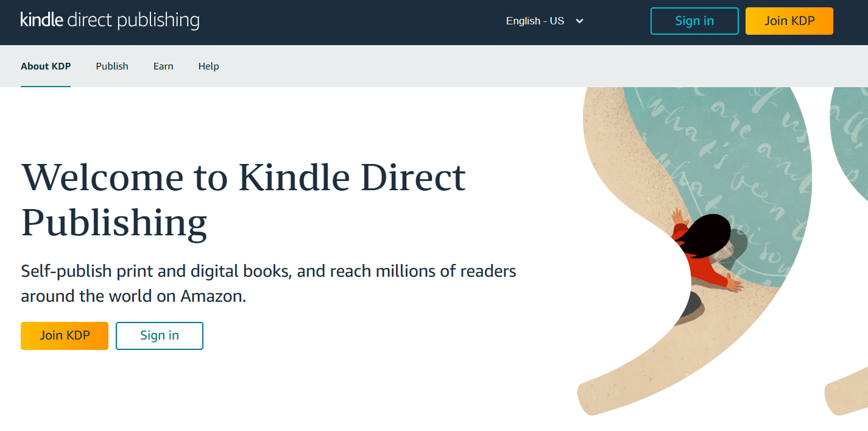Choose the outlined Sign in hero button

[x=160, y=336]
